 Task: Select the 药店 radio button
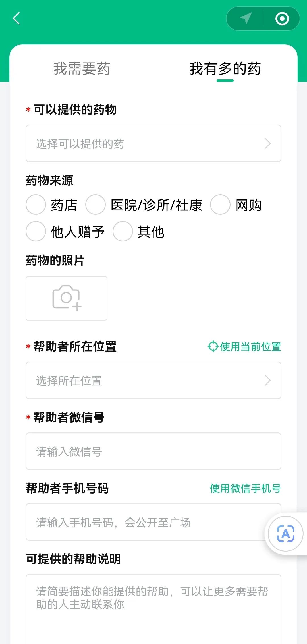pyautogui.click(x=36, y=205)
